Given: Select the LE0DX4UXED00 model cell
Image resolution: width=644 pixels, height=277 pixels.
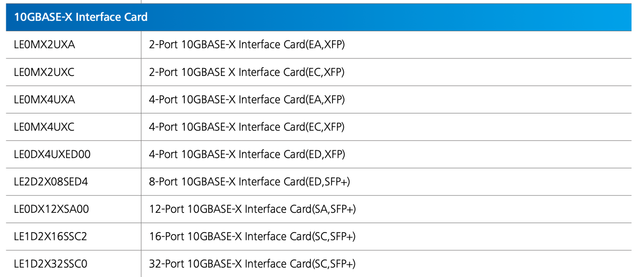Looking at the screenshot, I should click(52, 154).
